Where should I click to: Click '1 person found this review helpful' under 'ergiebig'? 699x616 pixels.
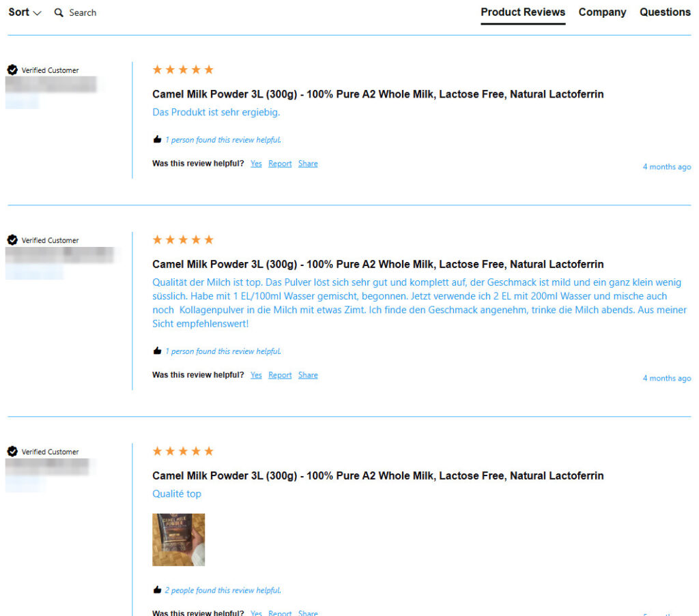pos(223,140)
